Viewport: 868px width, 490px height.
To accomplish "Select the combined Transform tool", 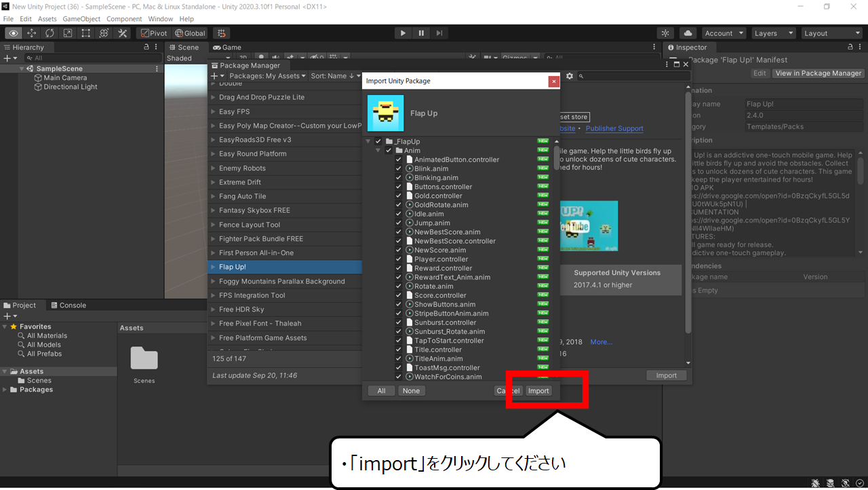I will pos(104,33).
